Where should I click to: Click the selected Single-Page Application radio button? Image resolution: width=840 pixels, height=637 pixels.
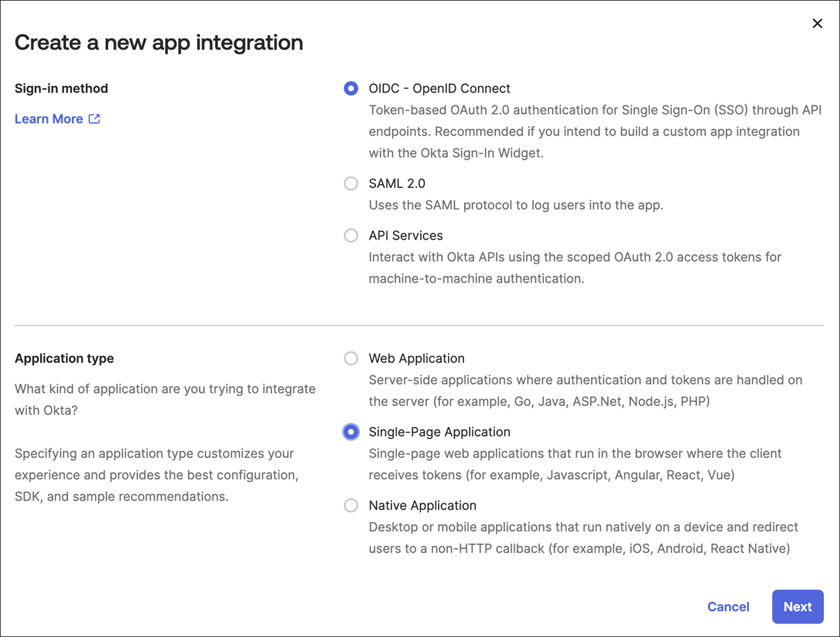coord(351,432)
